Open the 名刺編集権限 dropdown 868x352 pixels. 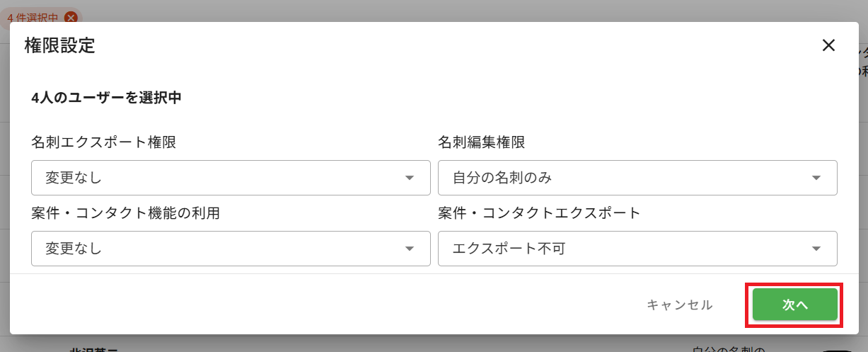pyautogui.click(x=637, y=178)
